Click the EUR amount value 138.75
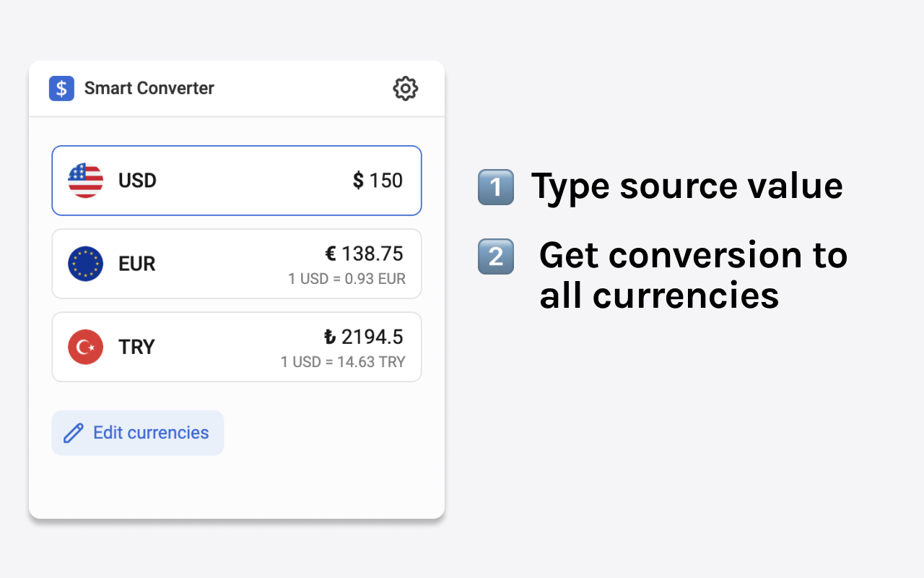Image resolution: width=924 pixels, height=578 pixels. (x=364, y=254)
